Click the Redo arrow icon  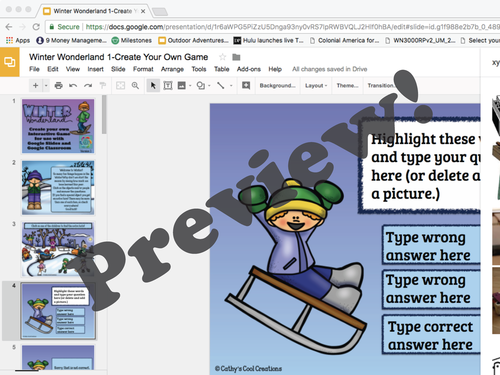(88, 86)
